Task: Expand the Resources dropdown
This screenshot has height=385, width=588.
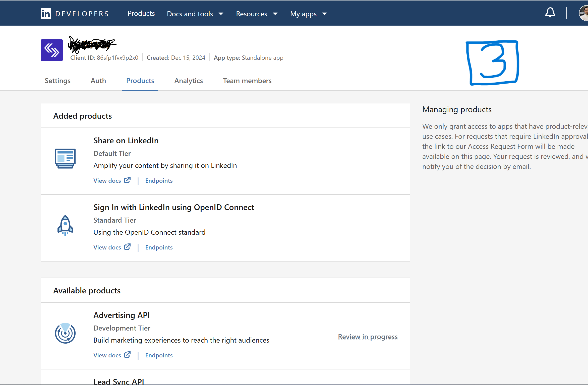Action: [x=257, y=14]
